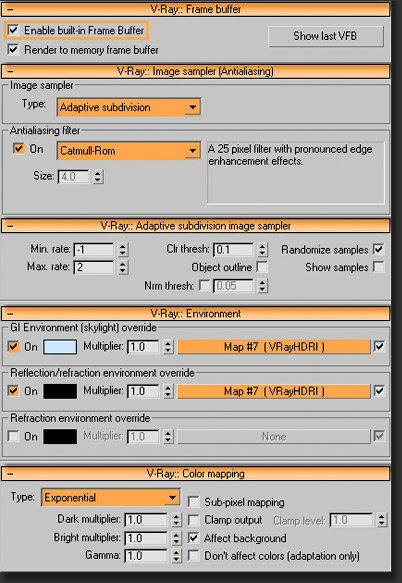
Task: Disable Randomize samples checkbox
Action: (x=379, y=249)
